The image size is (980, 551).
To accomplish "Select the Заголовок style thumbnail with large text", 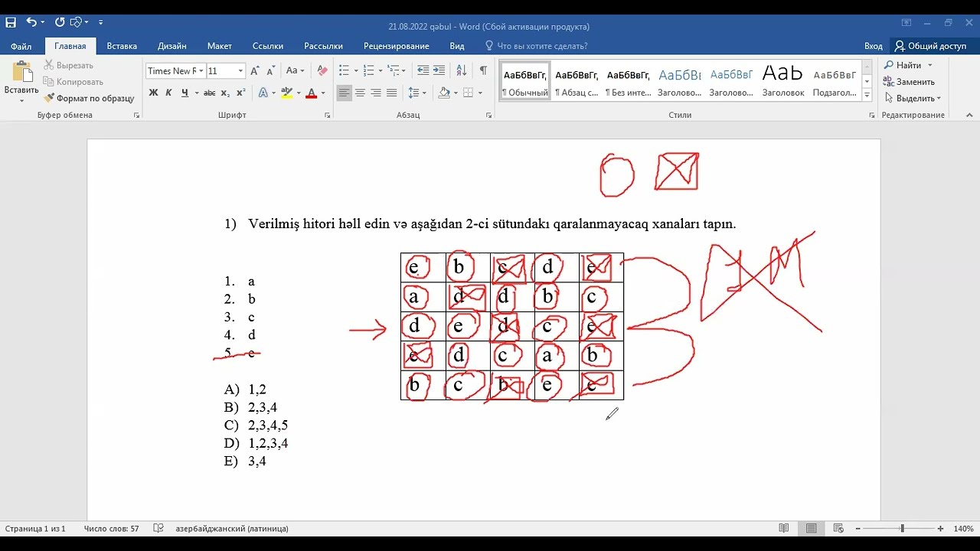I will (x=782, y=81).
